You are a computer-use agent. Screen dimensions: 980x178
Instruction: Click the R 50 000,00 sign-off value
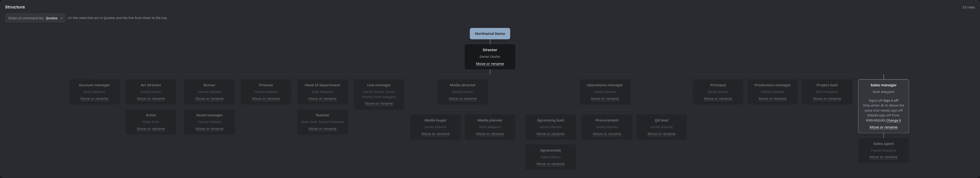pyautogui.click(x=875, y=121)
